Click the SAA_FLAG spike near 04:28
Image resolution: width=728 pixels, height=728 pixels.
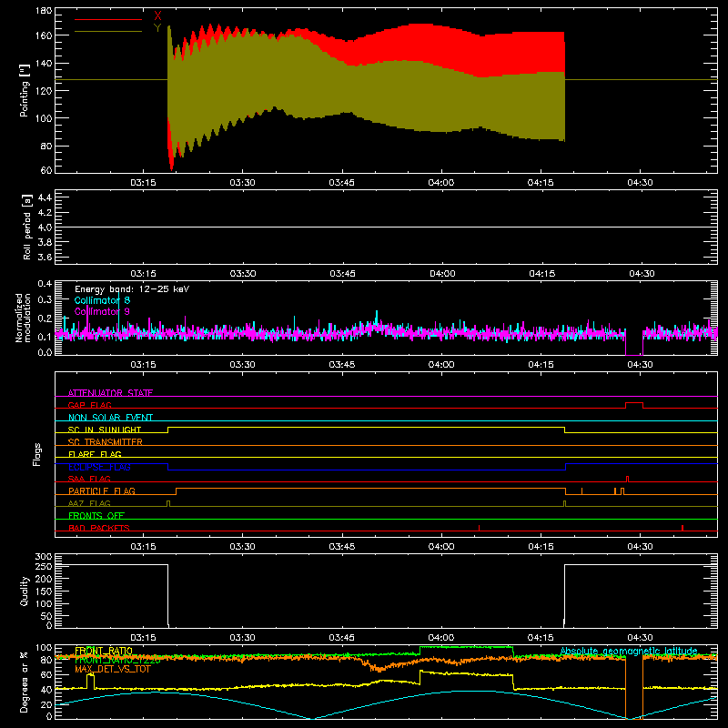[627, 479]
